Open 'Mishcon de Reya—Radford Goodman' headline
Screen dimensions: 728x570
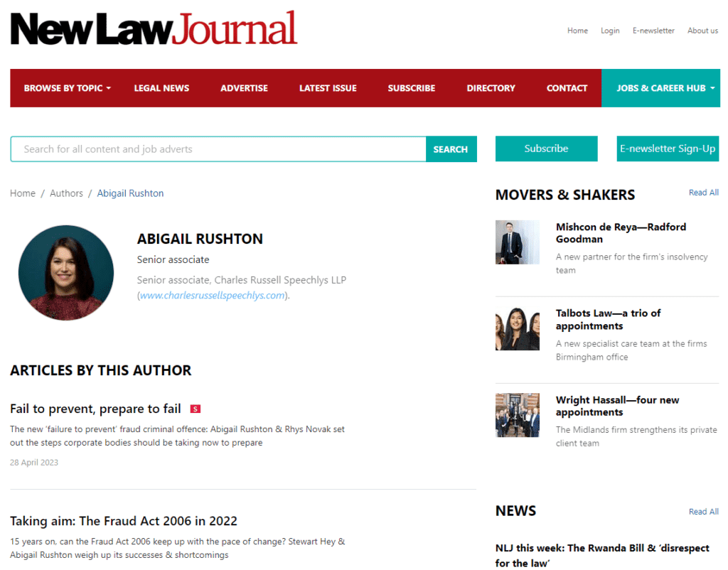621,233
